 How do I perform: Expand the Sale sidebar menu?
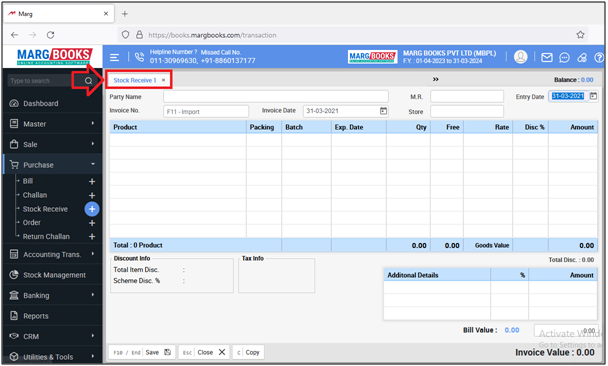(52, 145)
